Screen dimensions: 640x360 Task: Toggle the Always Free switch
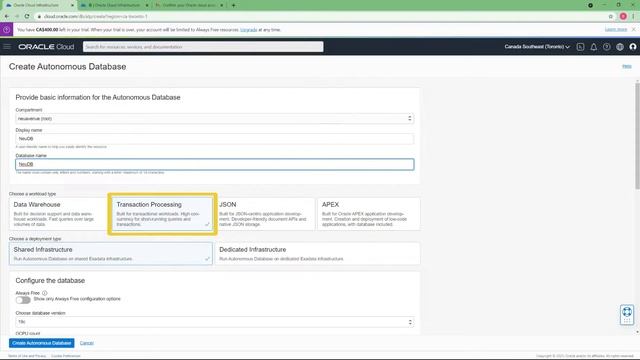[23, 300]
